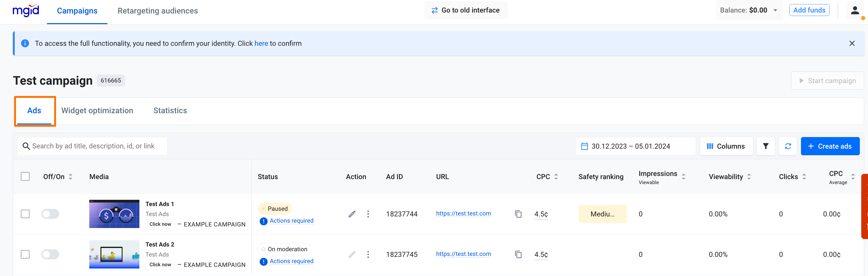Enable the Test Ads 2 switch
Screen dimensions: 868x276
[50, 254]
